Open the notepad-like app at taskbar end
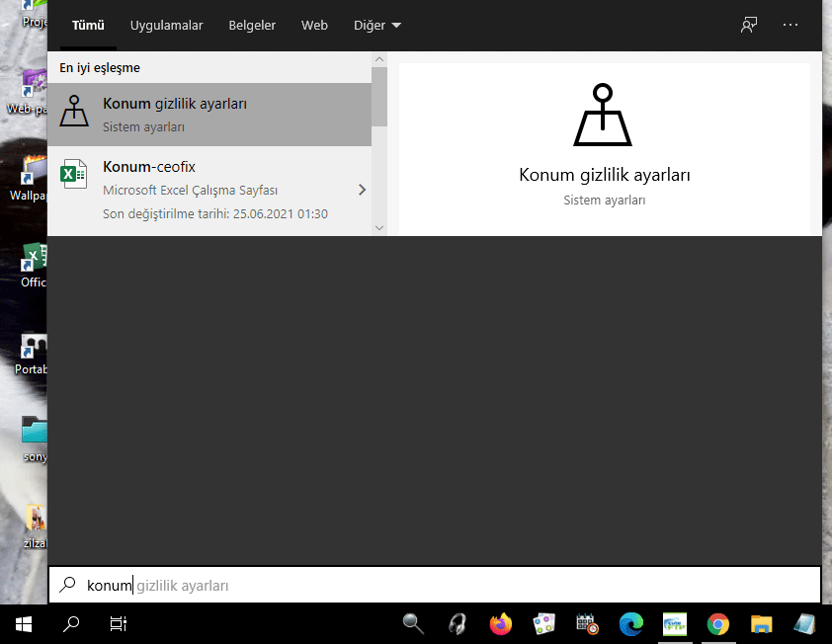Screen dimensions: 832x644 point(804,624)
